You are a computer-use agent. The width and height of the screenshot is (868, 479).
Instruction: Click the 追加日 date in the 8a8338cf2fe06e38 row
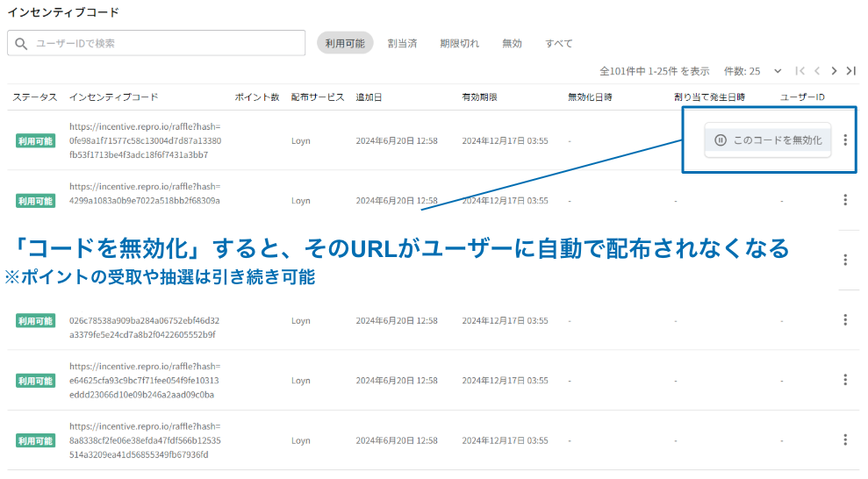397,440
